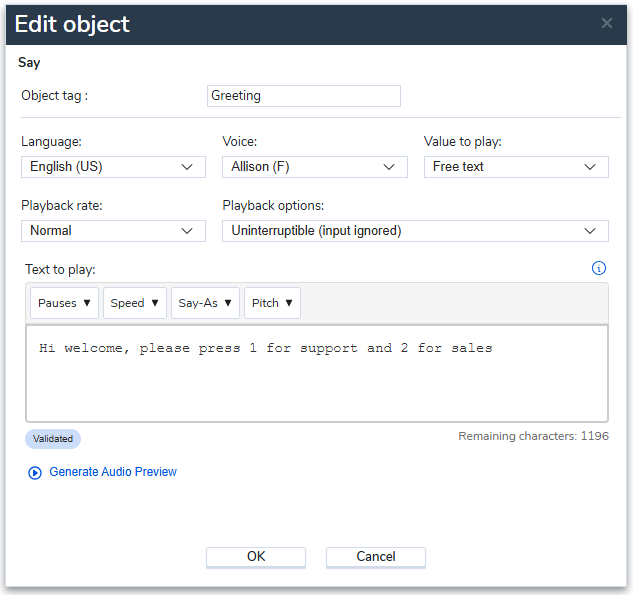This screenshot has height=595, width=633.
Task: Expand the Language dropdown
Action: tap(113, 167)
